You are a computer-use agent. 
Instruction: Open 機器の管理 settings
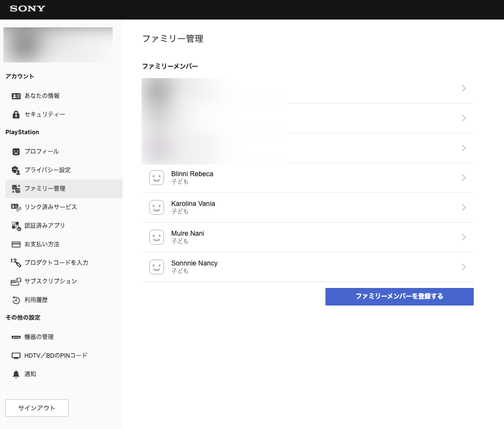(x=63, y=337)
